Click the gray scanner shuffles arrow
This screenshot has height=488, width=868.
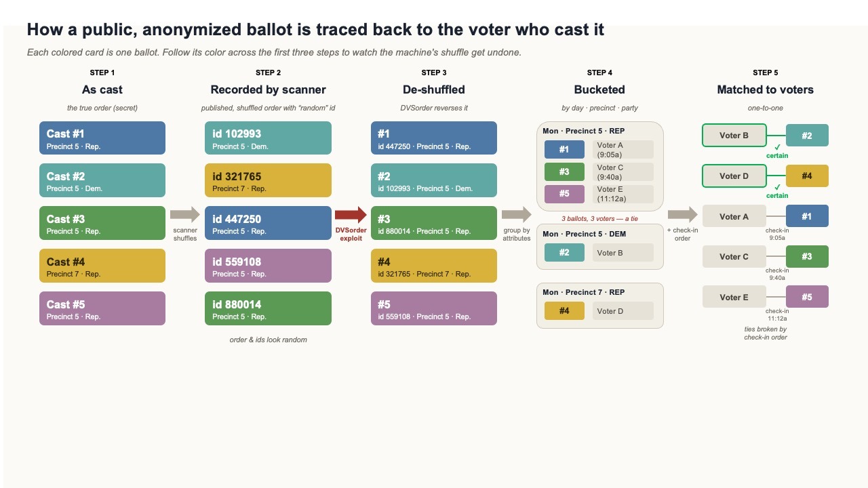click(x=184, y=215)
